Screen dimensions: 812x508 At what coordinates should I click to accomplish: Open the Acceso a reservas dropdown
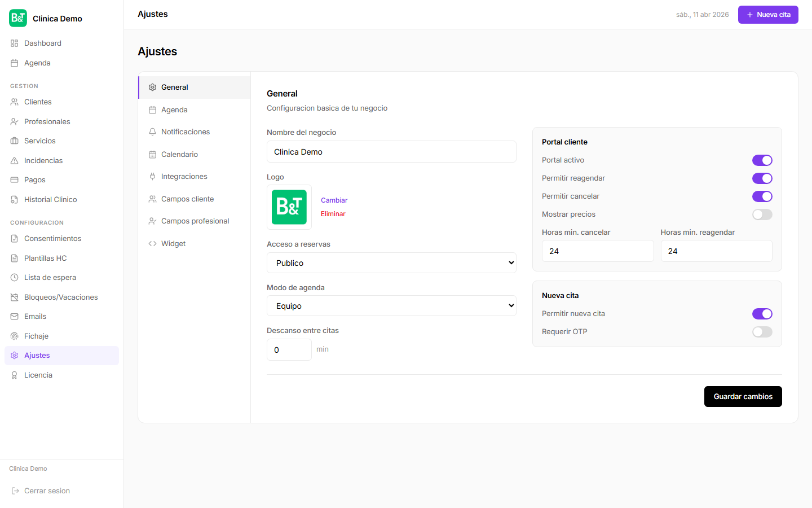coord(391,263)
